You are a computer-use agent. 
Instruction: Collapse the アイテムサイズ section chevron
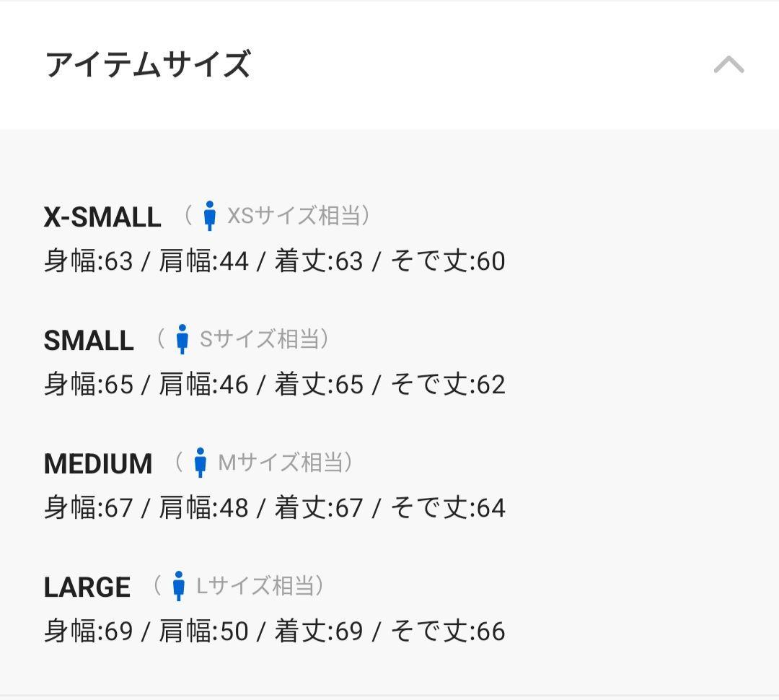tap(729, 65)
